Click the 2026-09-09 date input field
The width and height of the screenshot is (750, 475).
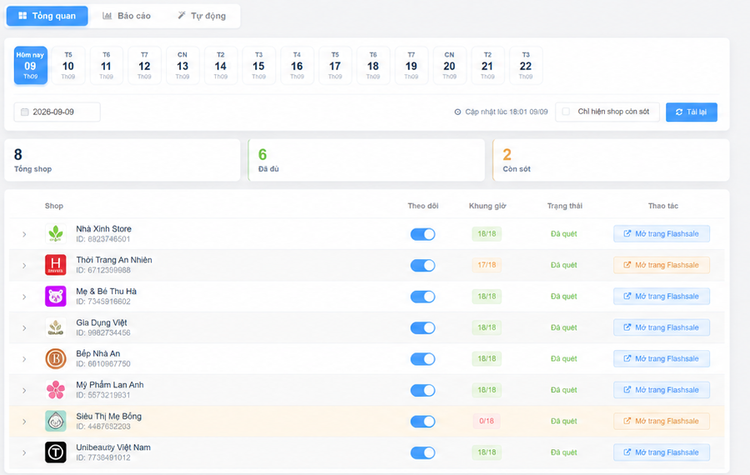57,112
